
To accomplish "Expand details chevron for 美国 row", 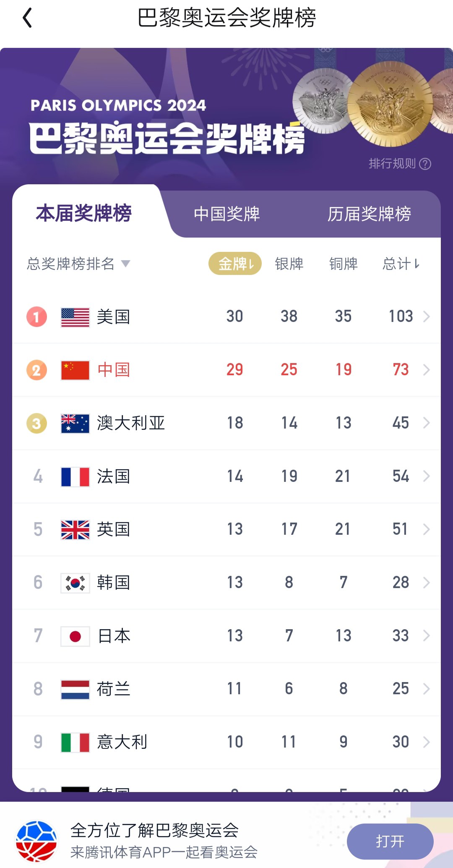I will pos(427,316).
